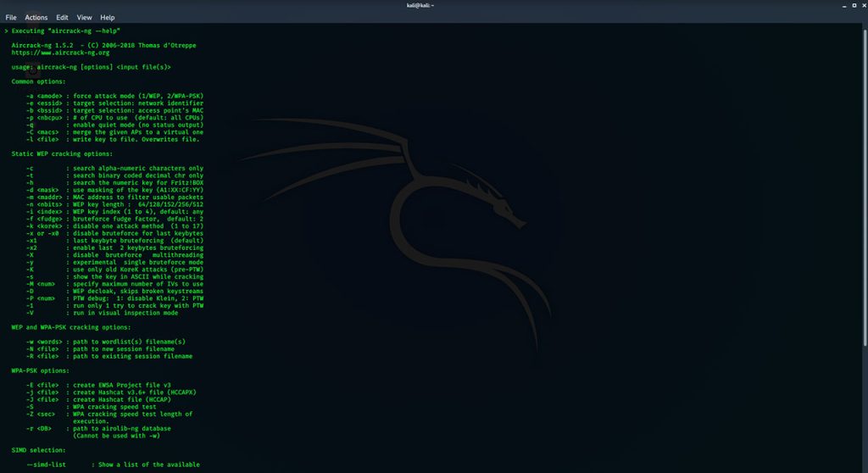
Task: Click the '-K' old KoreK attacks line
Action: [114, 270]
